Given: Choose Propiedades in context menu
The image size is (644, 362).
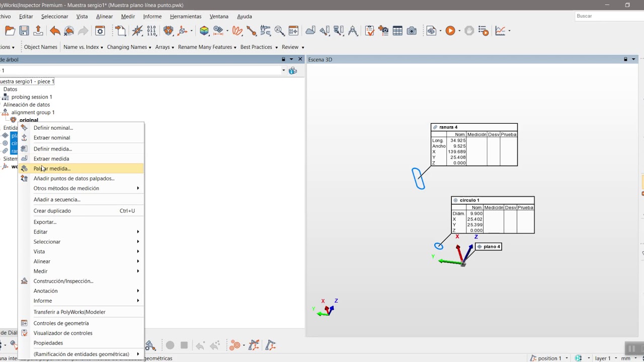Looking at the screenshot, I should point(81,343).
